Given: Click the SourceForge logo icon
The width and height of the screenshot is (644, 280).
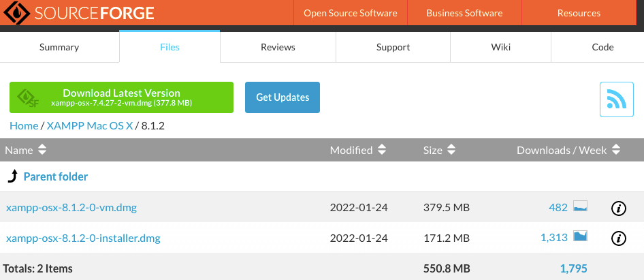Looking at the screenshot, I should click(16, 13).
